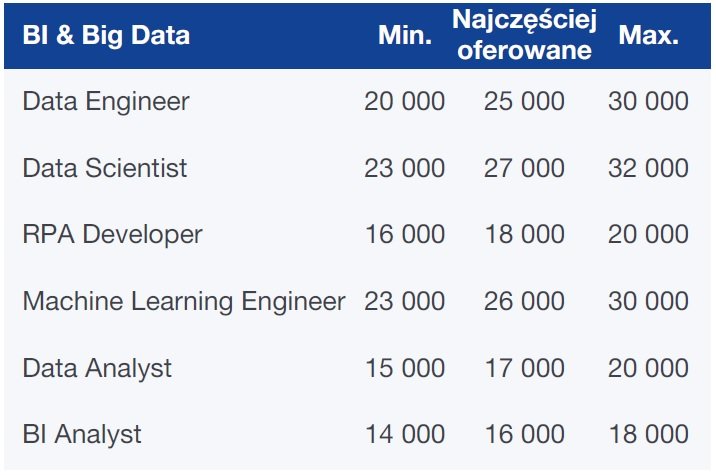The height and width of the screenshot is (475, 716).
Task: Click Data Scientist's most-offered value 27 000
Action: pyautogui.click(x=524, y=168)
